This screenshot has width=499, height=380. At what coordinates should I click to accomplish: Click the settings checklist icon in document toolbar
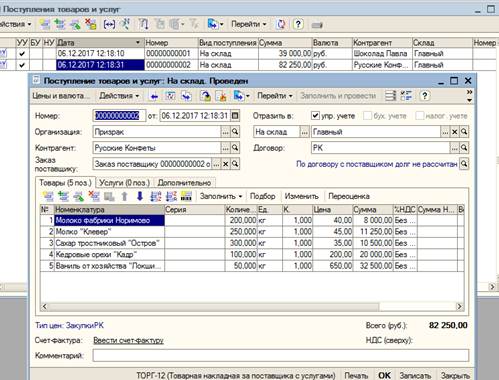point(406,96)
